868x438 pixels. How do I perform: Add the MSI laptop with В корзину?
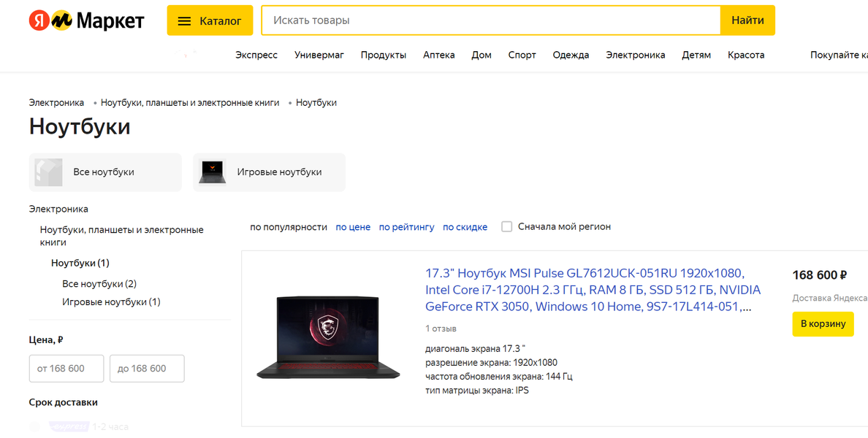point(823,324)
